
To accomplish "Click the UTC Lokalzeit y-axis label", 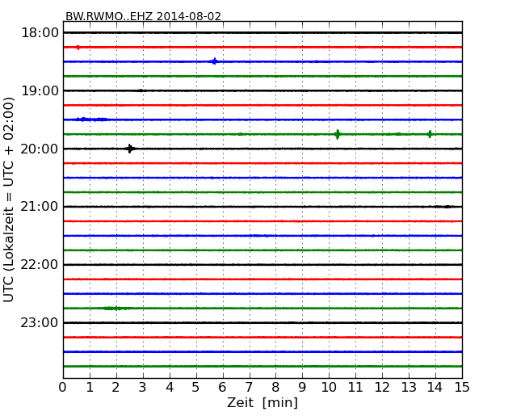I will [9, 199].
